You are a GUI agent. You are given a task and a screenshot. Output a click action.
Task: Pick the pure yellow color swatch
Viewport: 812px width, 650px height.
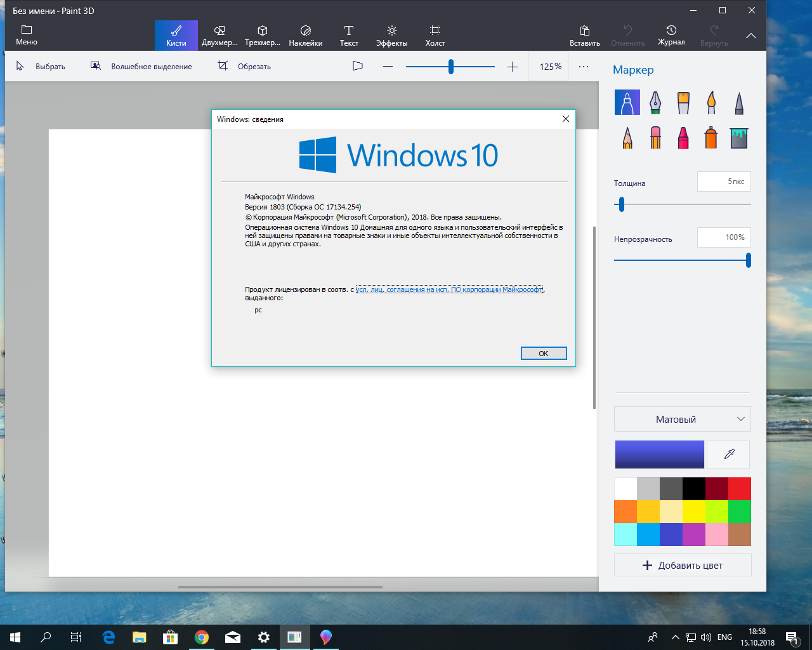pos(694,512)
